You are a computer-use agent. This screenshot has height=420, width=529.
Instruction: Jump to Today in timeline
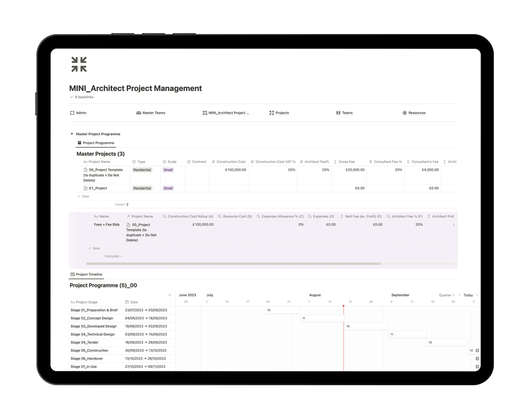468,295
